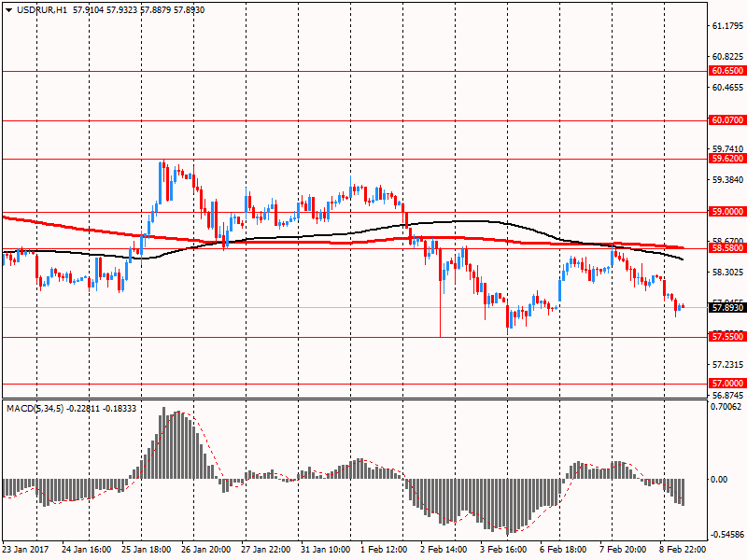Select the 57.5500 support price label

click(726, 337)
